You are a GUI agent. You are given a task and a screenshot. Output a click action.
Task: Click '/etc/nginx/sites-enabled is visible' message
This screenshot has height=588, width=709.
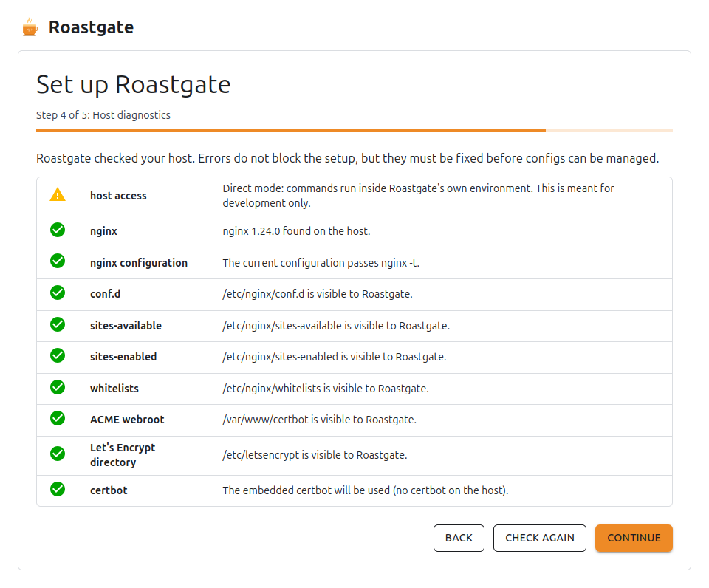[334, 357]
